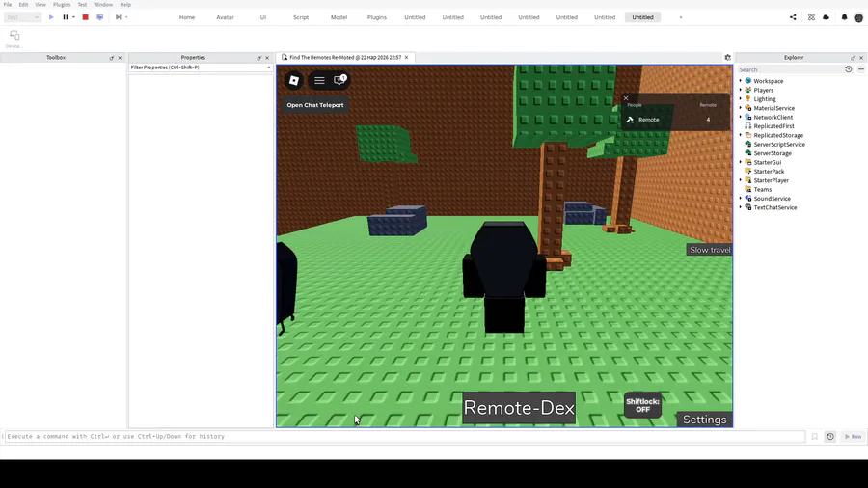Select the ServerStorage icon in Explorer
The width and height of the screenshot is (868, 488).
pyautogui.click(x=747, y=153)
